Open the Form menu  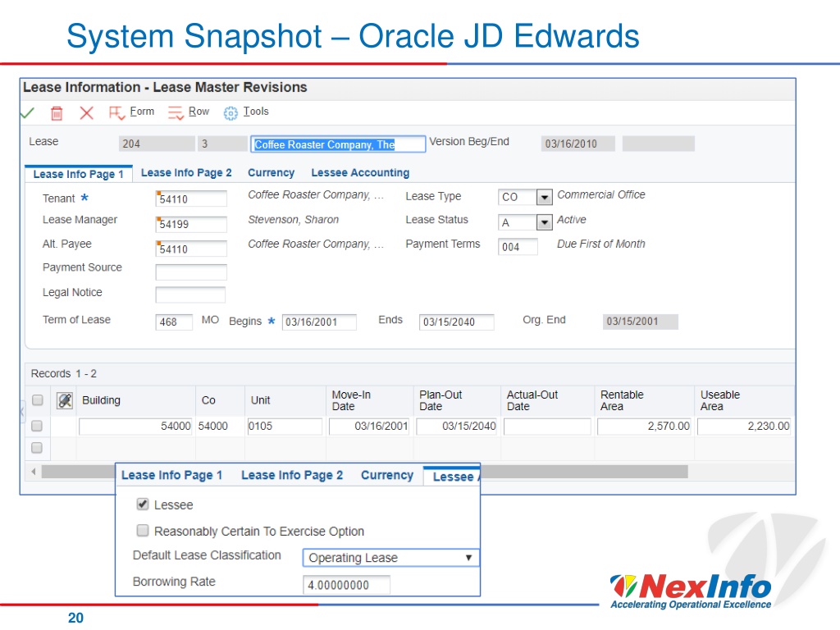pos(142,112)
